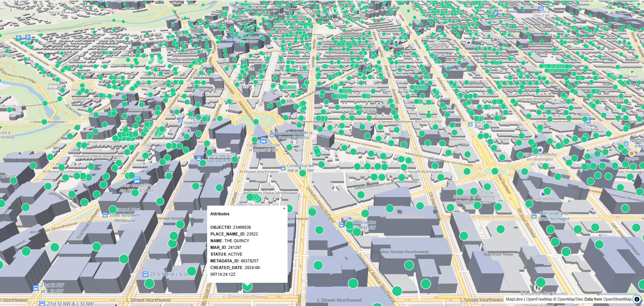
Task: Select a blue parking P icon near the creek
Action: click(x=28, y=37)
